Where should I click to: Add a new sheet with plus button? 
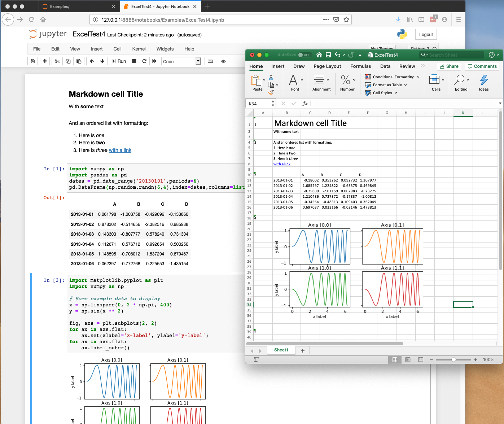pyautogui.click(x=303, y=350)
